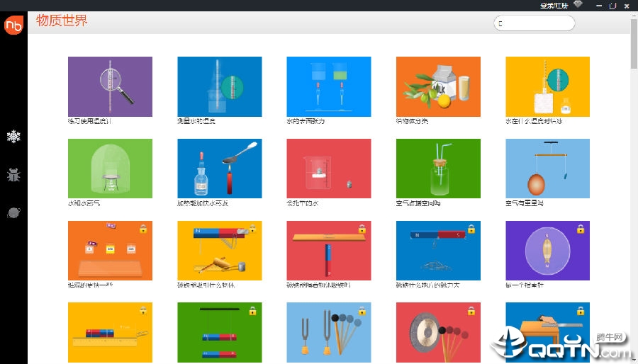The width and height of the screenshot is (638, 364).
Task: Open the blue beaker thermometer experiment thumbnail
Action: pyautogui.click(x=219, y=86)
